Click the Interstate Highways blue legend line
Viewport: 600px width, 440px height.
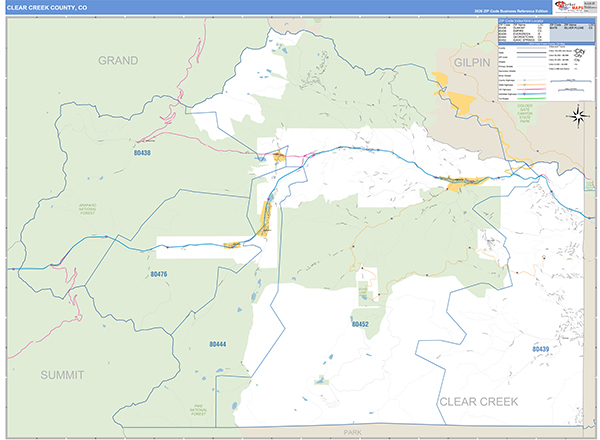pyautogui.click(x=532, y=94)
